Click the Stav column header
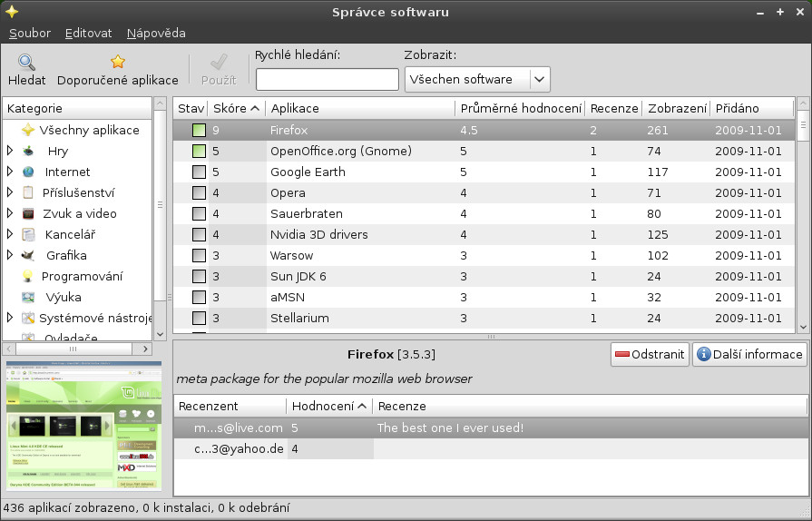Screen dimensions: 812x521 pos(190,108)
